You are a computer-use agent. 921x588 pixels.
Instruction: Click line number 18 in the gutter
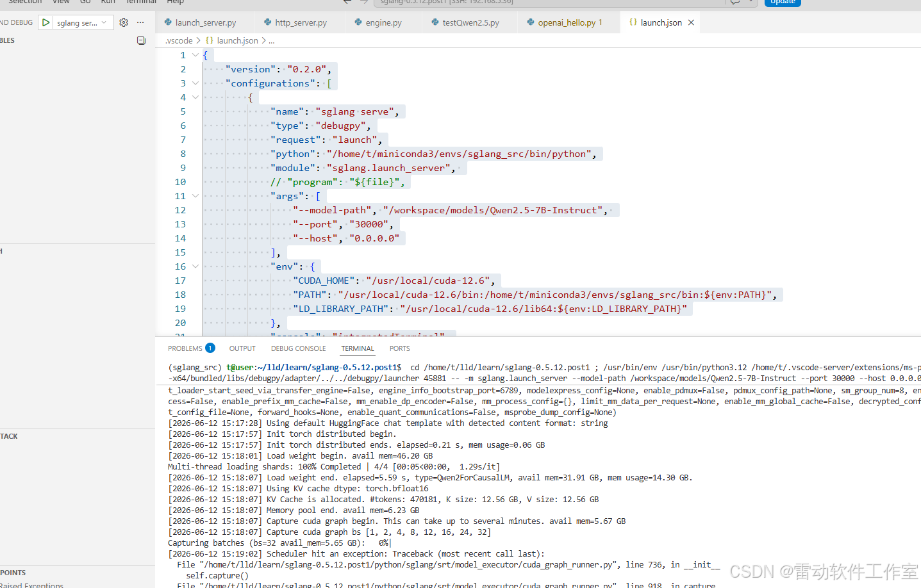tap(180, 295)
